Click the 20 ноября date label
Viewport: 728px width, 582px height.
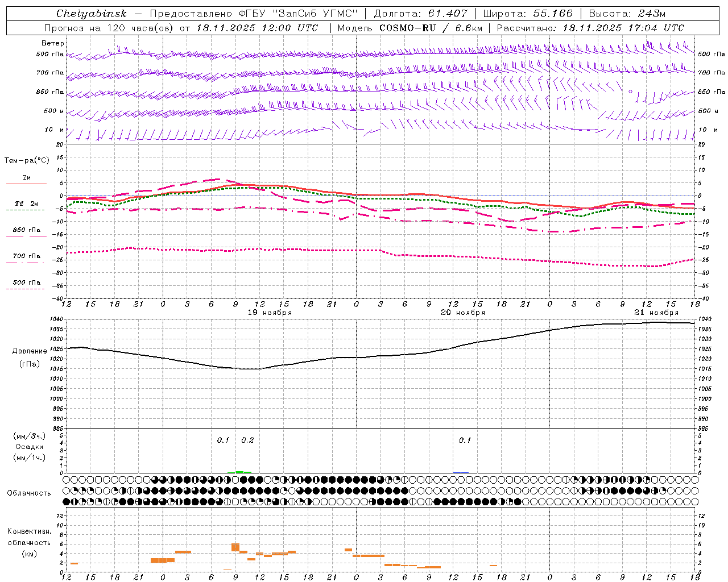click(x=463, y=313)
